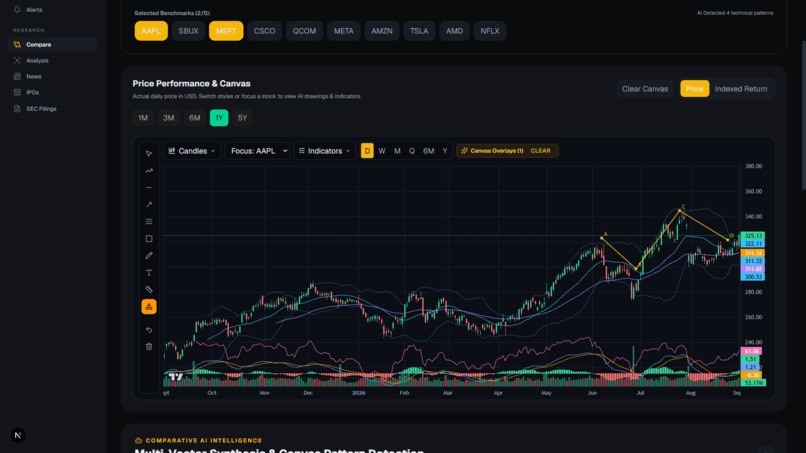Click the sparkle icon beside Canvas Overlays
The width and height of the screenshot is (806, 453).
pyautogui.click(x=464, y=151)
